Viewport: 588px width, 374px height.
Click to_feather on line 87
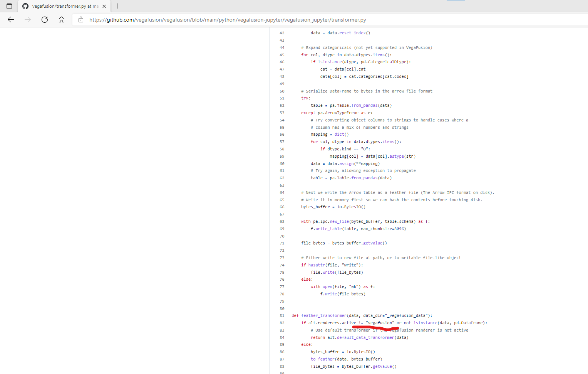coord(323,359)
